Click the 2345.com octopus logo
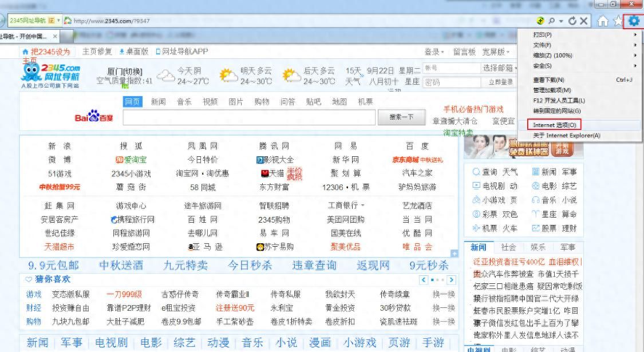Screen dimensions: 644x352 pos(50,76)
